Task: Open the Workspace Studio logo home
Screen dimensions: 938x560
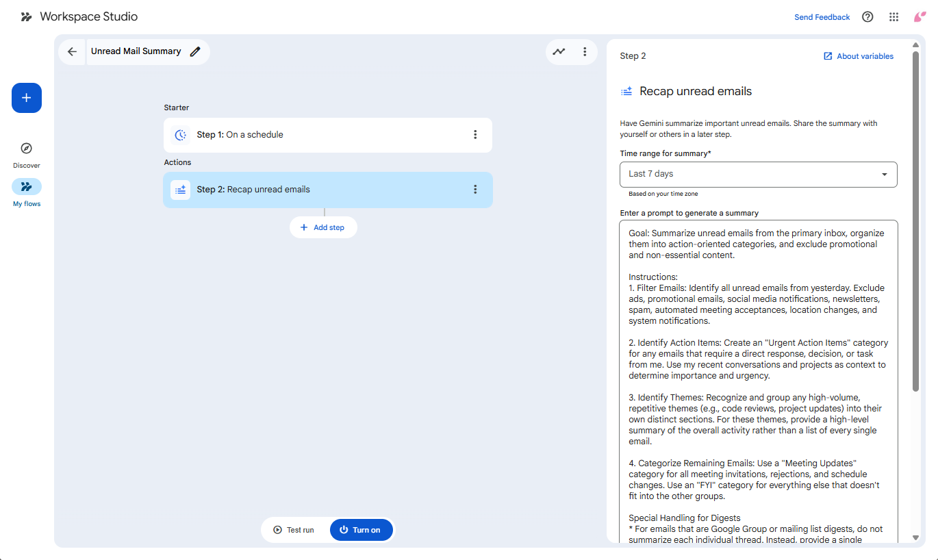Action: coord(79,16)
